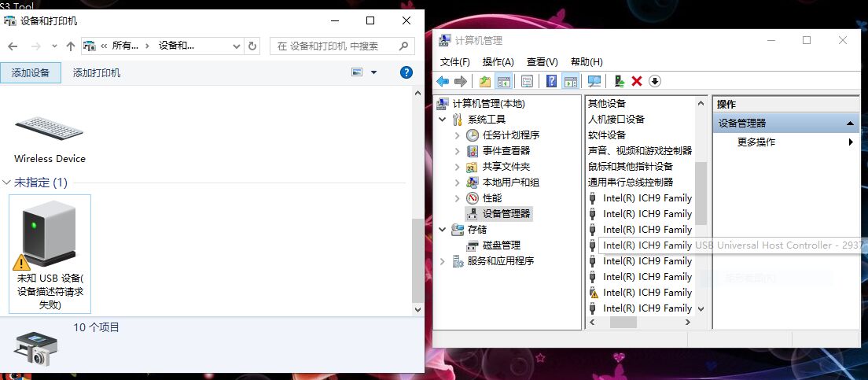This screenshot has width=868, height=380.
Task: Open the help icon in Devices and Printers
Action: (406, 72)
